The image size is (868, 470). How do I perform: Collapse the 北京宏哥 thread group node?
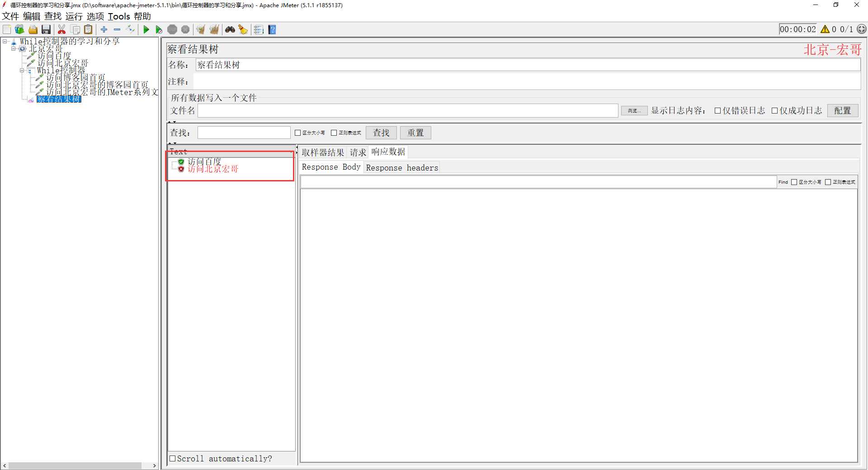[13, 48]
